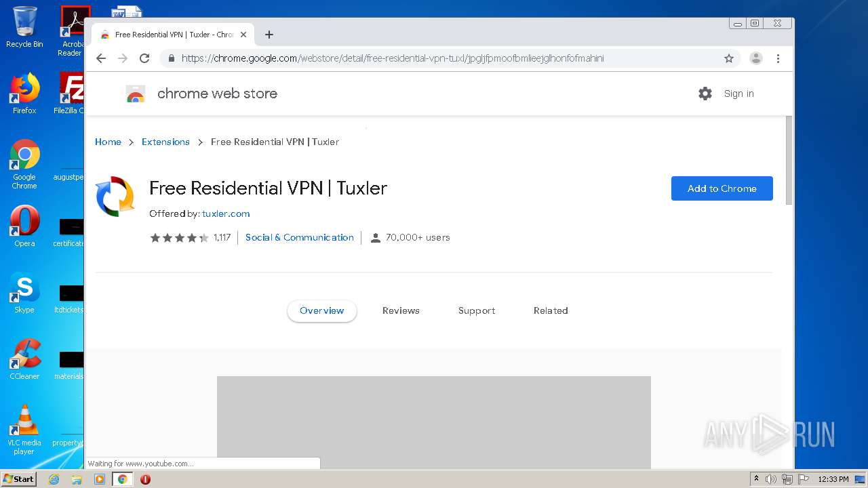Close the Tuxler VPN tab
The image size is (868, 488).
[243, 35]
